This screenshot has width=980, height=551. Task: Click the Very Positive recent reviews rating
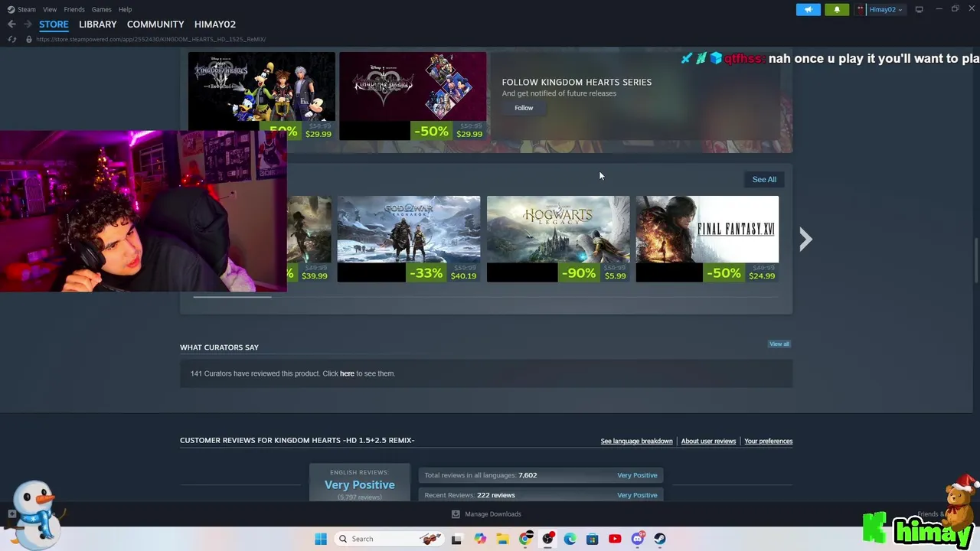pos(637,495)
